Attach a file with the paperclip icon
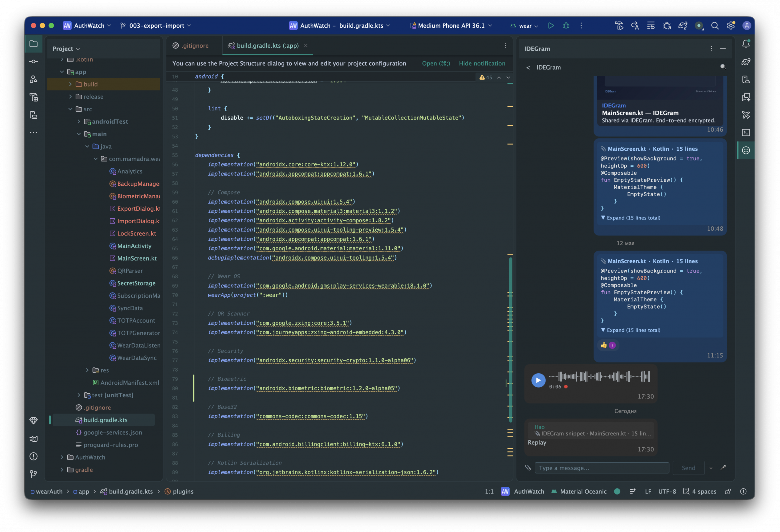 (528, 468)
